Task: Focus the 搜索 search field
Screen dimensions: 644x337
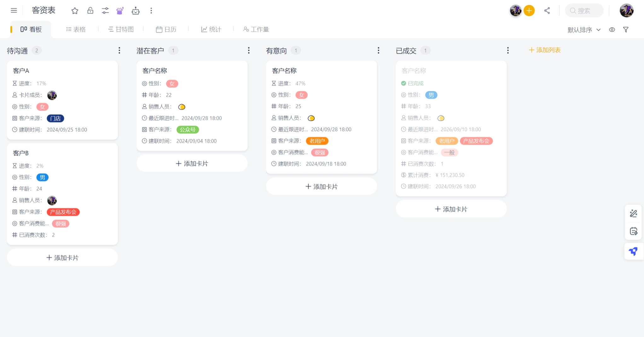Action: point(584,11)
